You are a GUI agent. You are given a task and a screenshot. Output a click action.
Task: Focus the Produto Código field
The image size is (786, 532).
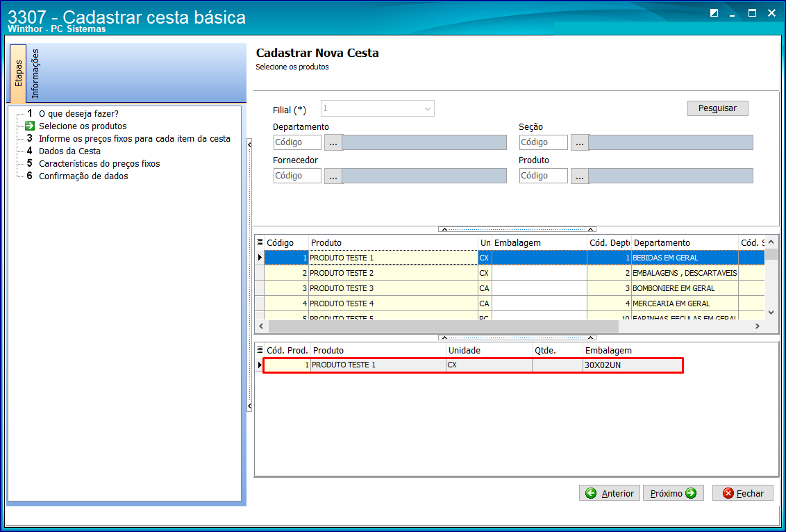click(x=544, y=176)
